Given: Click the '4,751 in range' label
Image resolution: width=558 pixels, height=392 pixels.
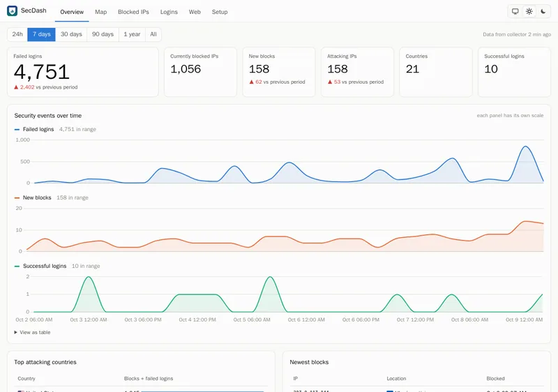Looking at the screenshot, I should 77,129.
